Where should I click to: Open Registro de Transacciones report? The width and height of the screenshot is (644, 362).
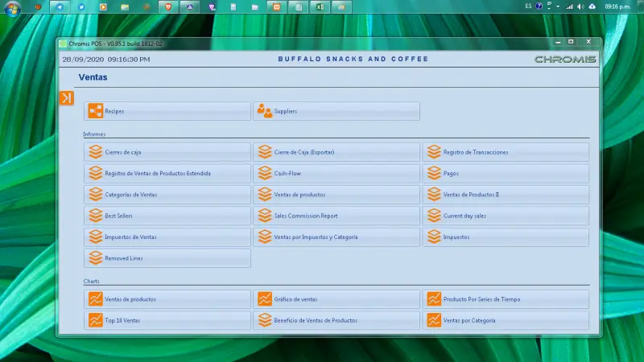click(x=506, y=152)
